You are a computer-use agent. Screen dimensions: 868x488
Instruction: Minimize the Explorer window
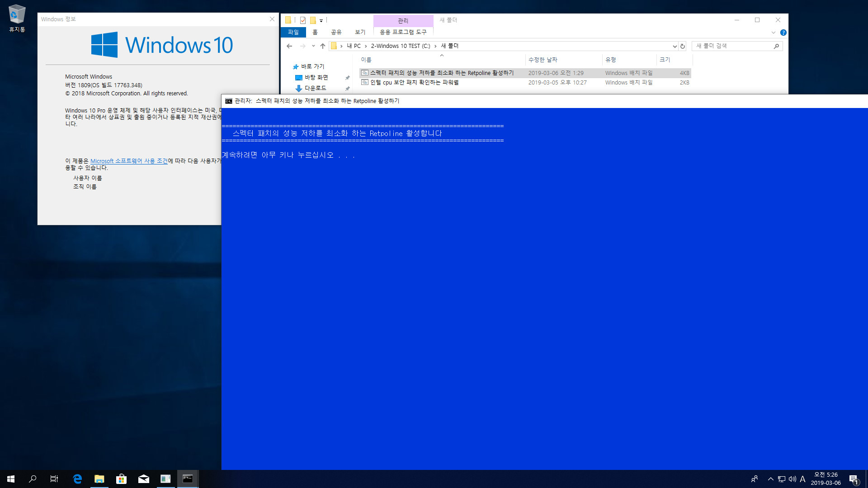click(736, 20)
